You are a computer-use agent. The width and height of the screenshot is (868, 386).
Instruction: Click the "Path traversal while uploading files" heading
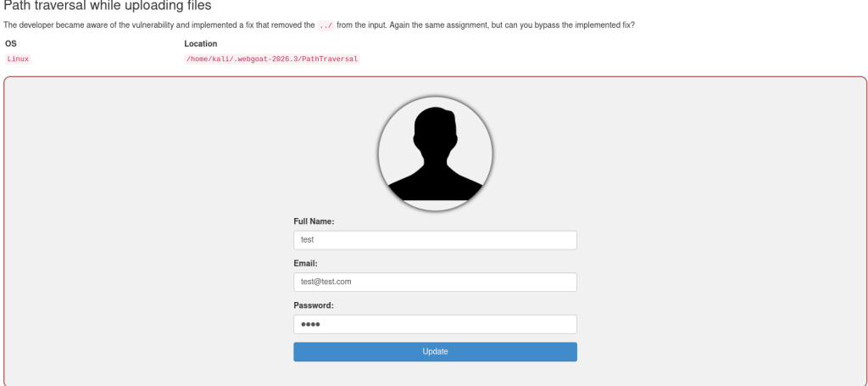pyautogui.click(x=108, y=6)
